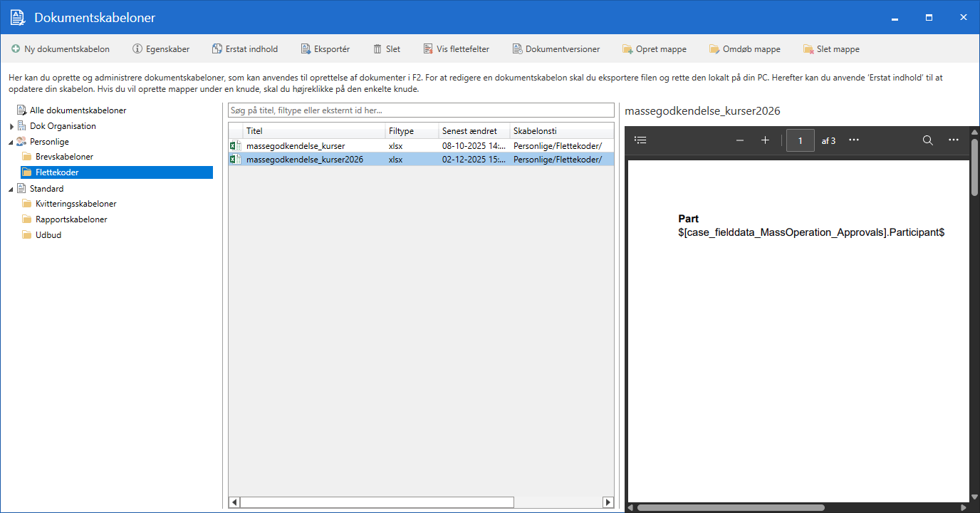
Task: Toggle the thumbnail panel in the document preview
Action: [x=640, y=140]
